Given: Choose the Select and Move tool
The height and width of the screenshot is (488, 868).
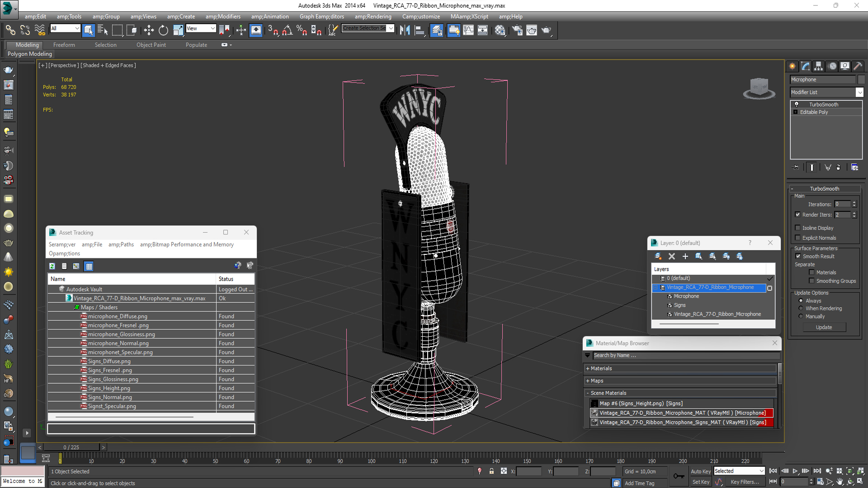Looking at the screenshot, I should [x=149, y=30].
